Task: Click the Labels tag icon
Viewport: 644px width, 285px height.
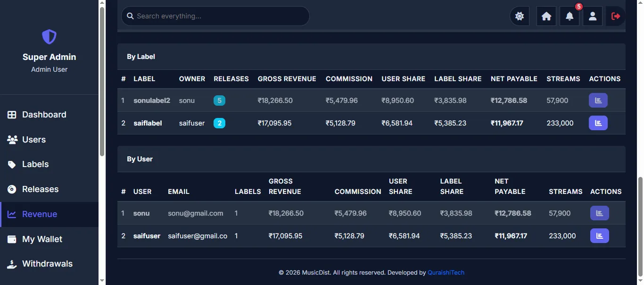Action: (12, 165)
